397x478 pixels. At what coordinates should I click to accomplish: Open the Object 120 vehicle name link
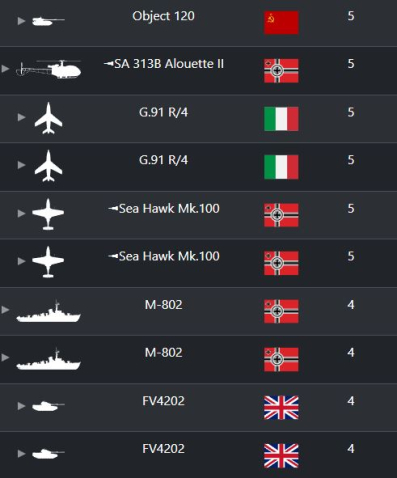pyautogui.click(x=163, y=16)
